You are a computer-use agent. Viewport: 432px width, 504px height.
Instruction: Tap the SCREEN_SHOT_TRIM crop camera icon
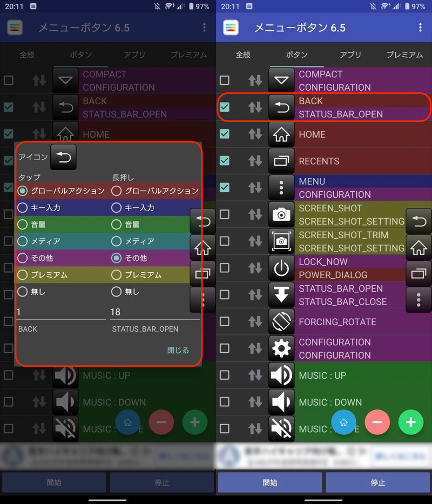coord(281,241)
